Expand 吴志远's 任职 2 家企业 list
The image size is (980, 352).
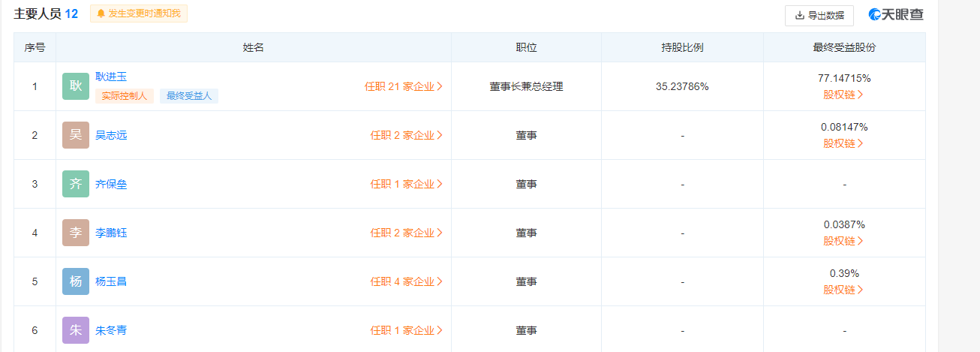406,135
